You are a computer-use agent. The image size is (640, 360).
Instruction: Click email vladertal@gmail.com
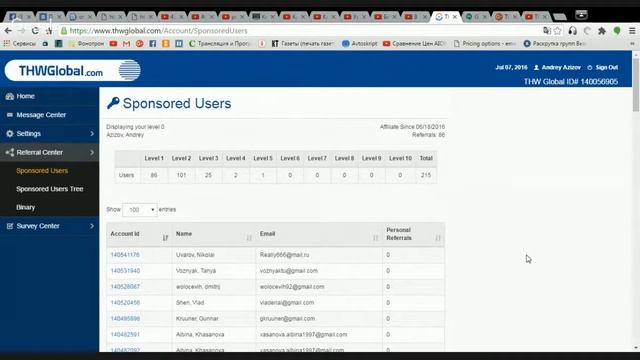tap(287, 302)
